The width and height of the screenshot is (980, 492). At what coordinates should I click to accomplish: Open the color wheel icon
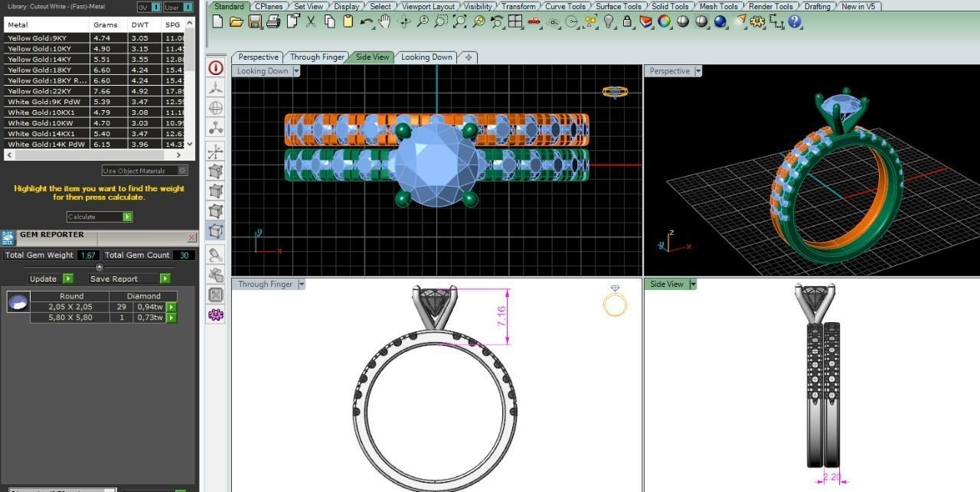click(x=665, y=21)
